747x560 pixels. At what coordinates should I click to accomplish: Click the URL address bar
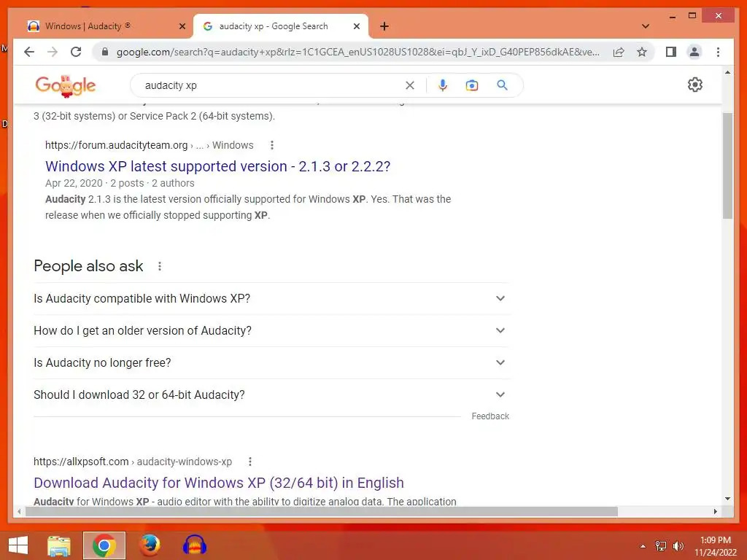click(357, 52)
